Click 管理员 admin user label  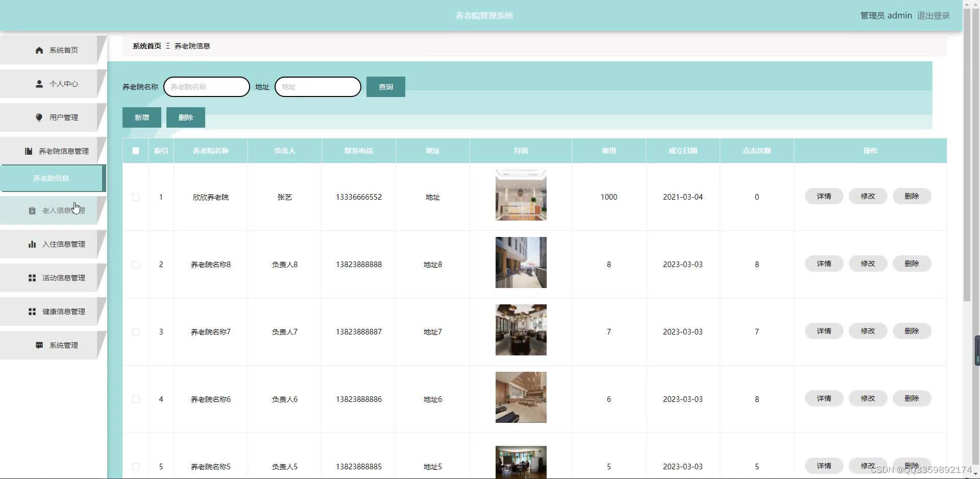[x=886, y=16]
